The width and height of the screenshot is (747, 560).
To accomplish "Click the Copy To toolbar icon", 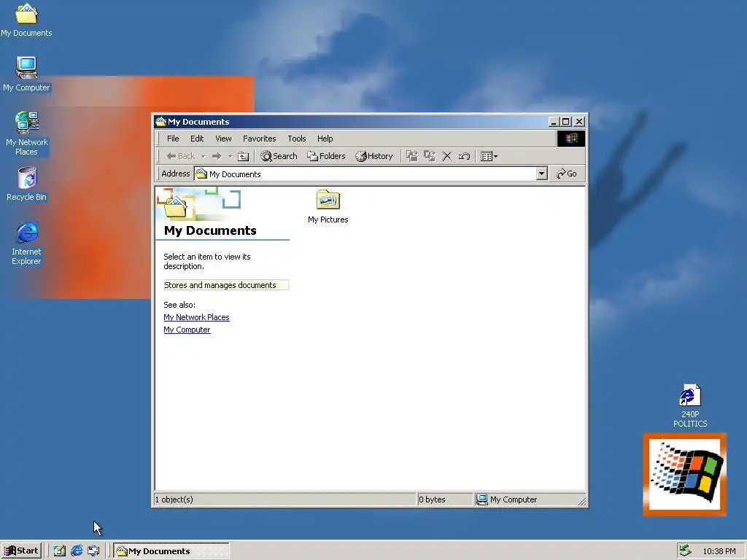I will 430,156.
